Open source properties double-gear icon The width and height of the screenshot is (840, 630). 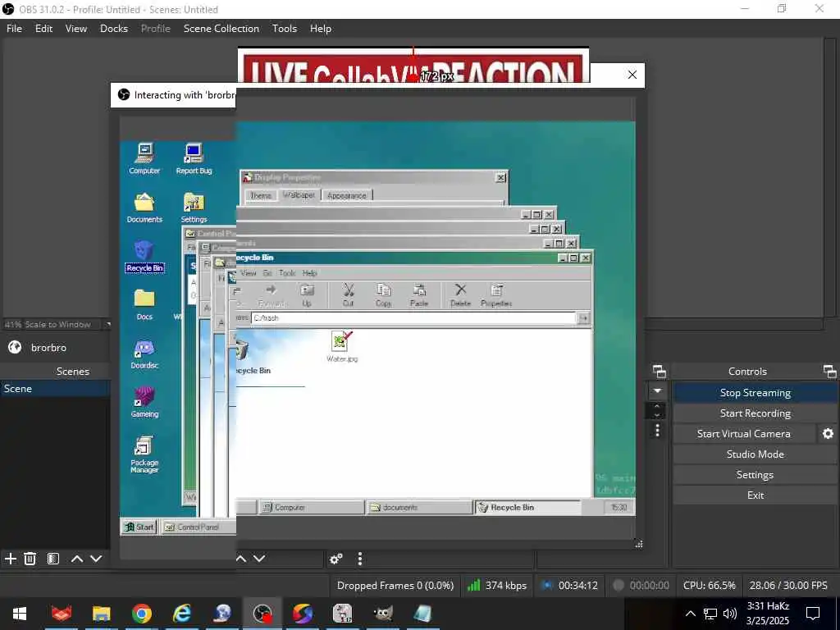pos(336,559)
